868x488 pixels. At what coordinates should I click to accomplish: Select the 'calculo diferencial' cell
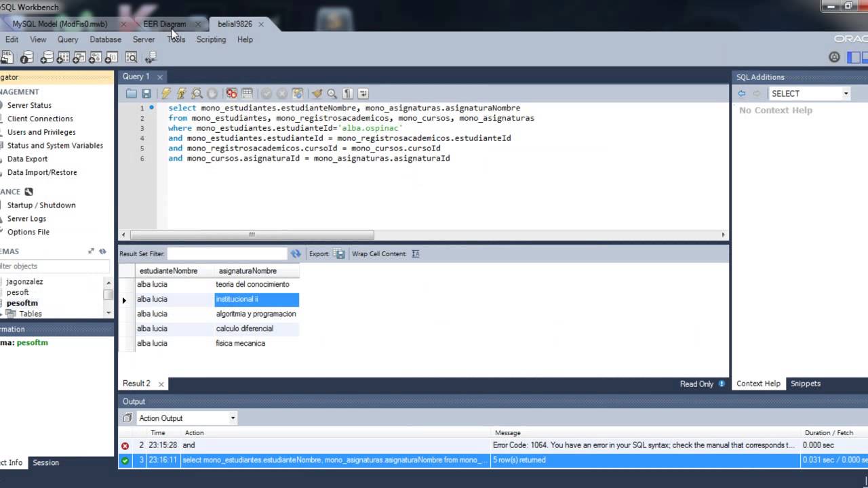[x=256, y=328]
